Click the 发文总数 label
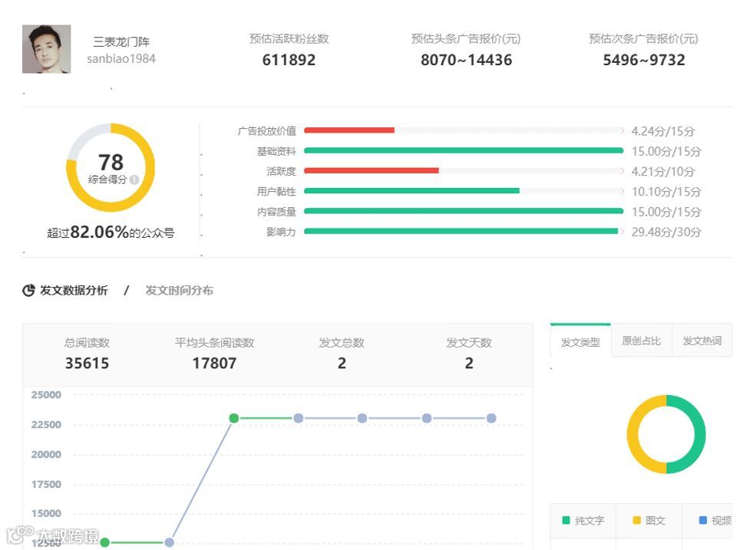Viewport: 756px width, 550px height. pos(342,343)
